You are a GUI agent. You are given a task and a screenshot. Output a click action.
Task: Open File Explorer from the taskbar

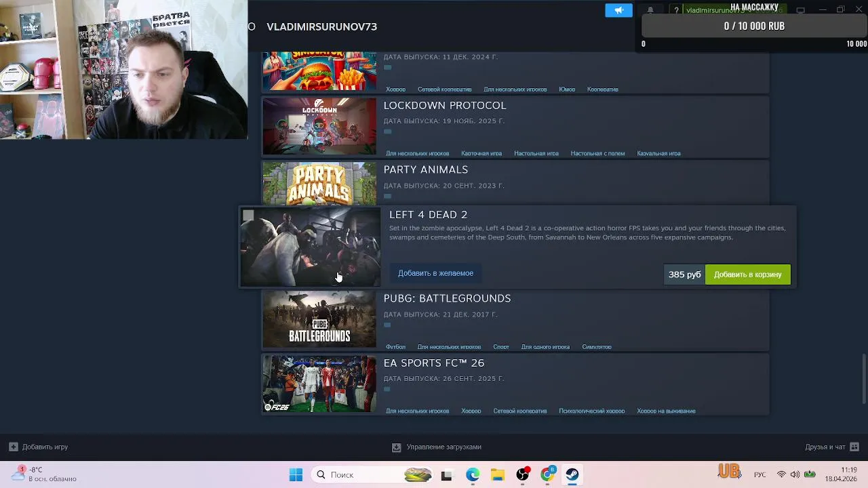[498, 475]
